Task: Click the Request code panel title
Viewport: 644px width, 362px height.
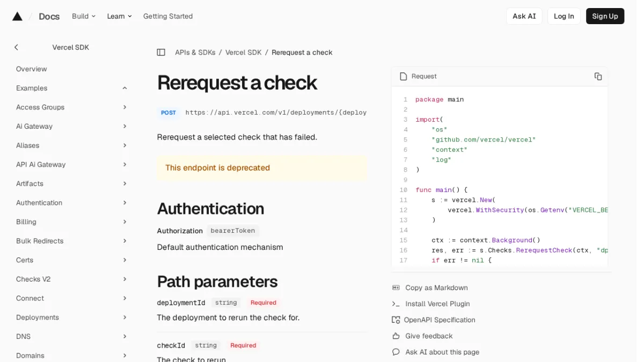Action: point(424,76)
